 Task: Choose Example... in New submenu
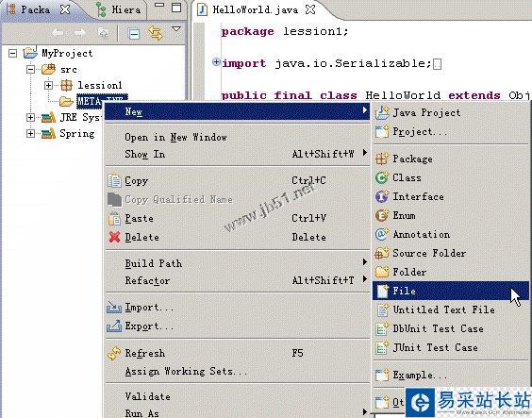[x=451, y=375]
